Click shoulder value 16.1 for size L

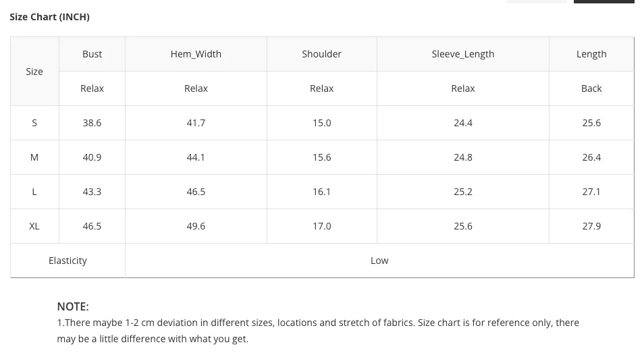[321, 192]
